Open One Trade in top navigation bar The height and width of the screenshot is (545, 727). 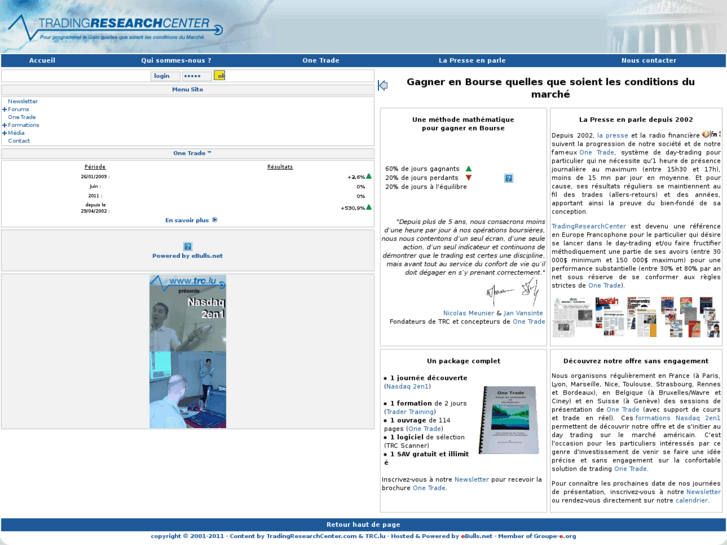(x=321, y=60)
